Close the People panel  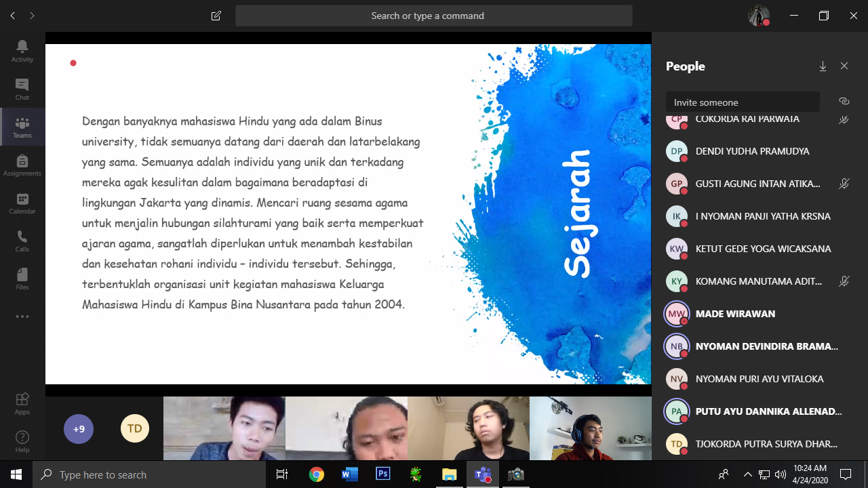pos(844,66)
